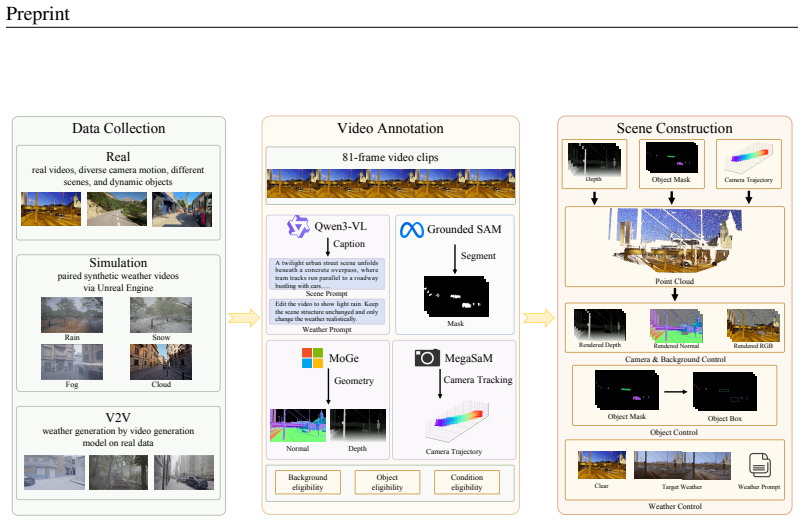
Task: Click the Rendered Normal thumbnail
Action: point(676,325)
